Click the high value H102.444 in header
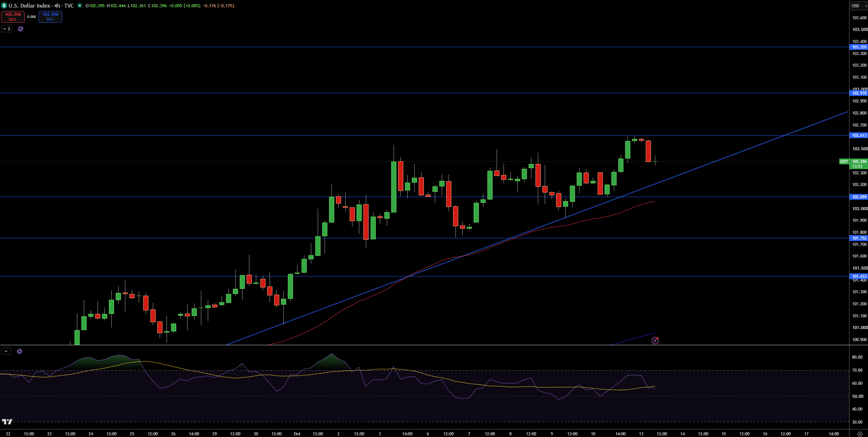This screenshot has height=437, width=868. pyautogui.click(x=116, y=6)
